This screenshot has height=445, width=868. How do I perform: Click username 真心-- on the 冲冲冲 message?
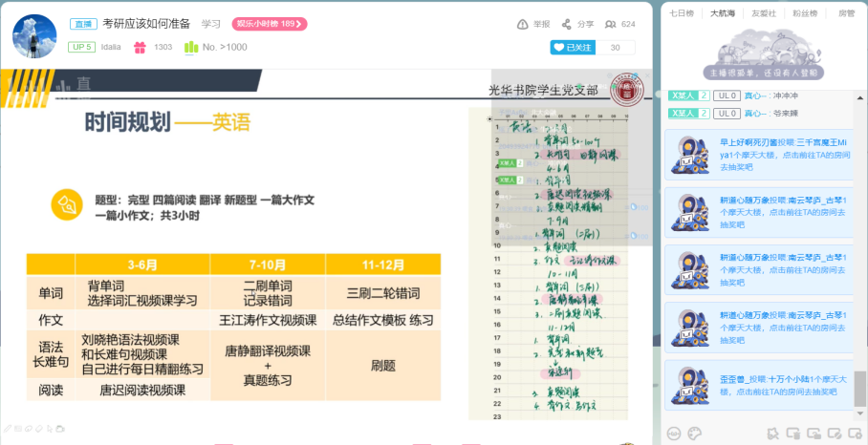click(x=755, y=95)
